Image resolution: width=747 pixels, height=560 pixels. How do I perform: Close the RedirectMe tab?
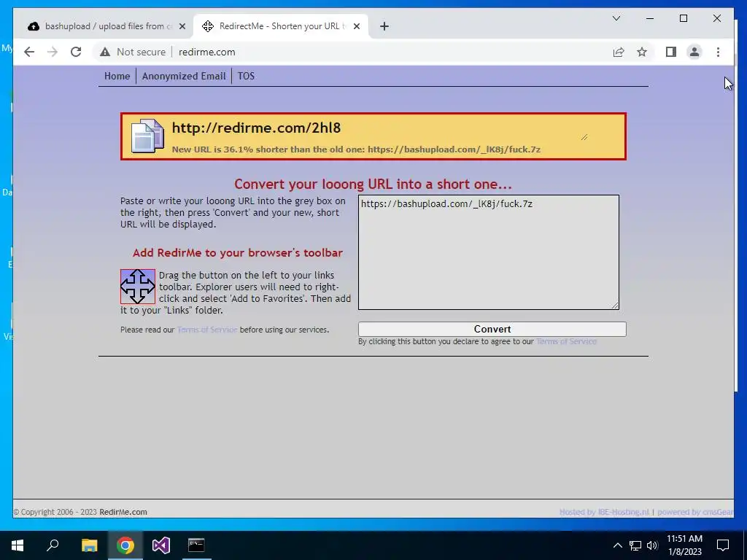(356, 26)
